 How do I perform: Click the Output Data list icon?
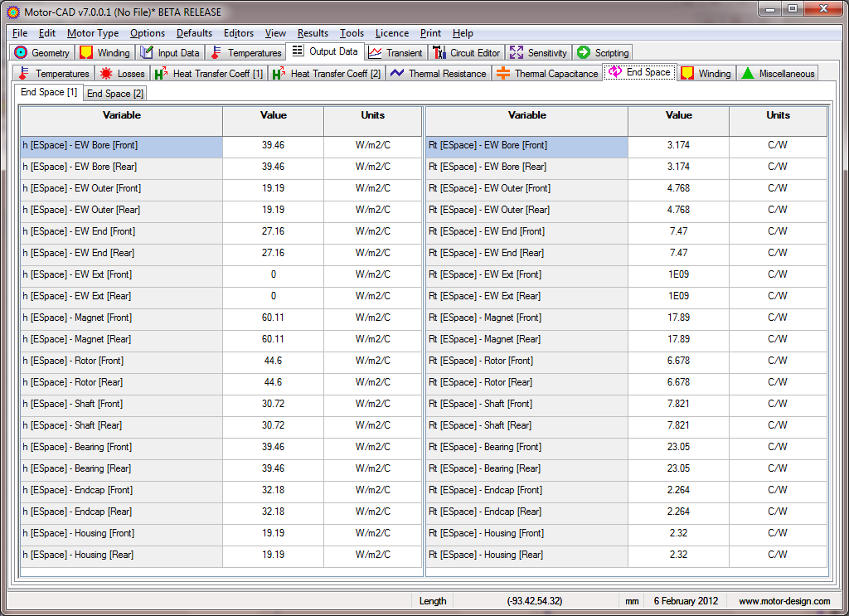(298, 51)
